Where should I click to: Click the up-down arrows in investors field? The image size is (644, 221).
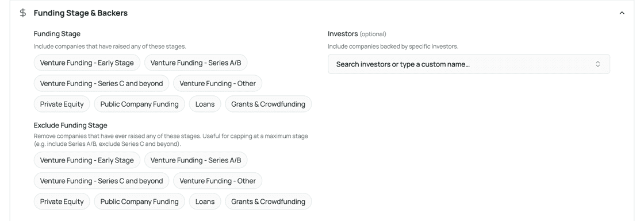598,64
